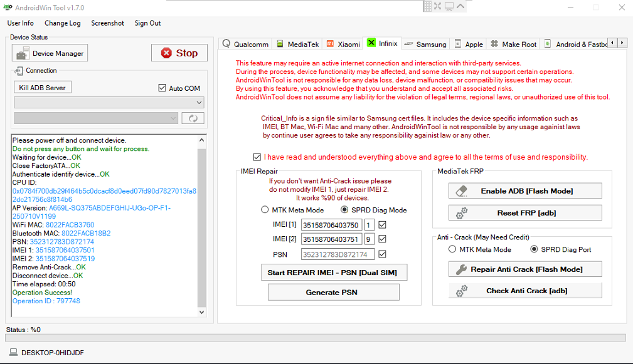Open the Change Log menu
The image size is (633, 364).
point(63,23)
